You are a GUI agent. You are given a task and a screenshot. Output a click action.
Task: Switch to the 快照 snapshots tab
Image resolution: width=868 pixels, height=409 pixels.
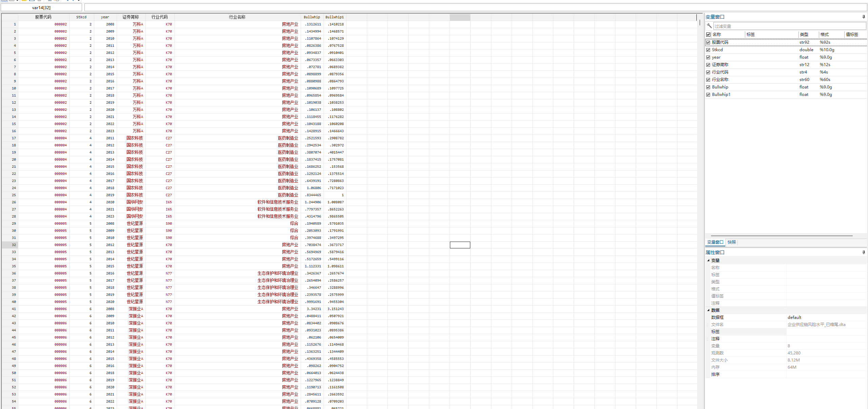(x=731, y=242)
